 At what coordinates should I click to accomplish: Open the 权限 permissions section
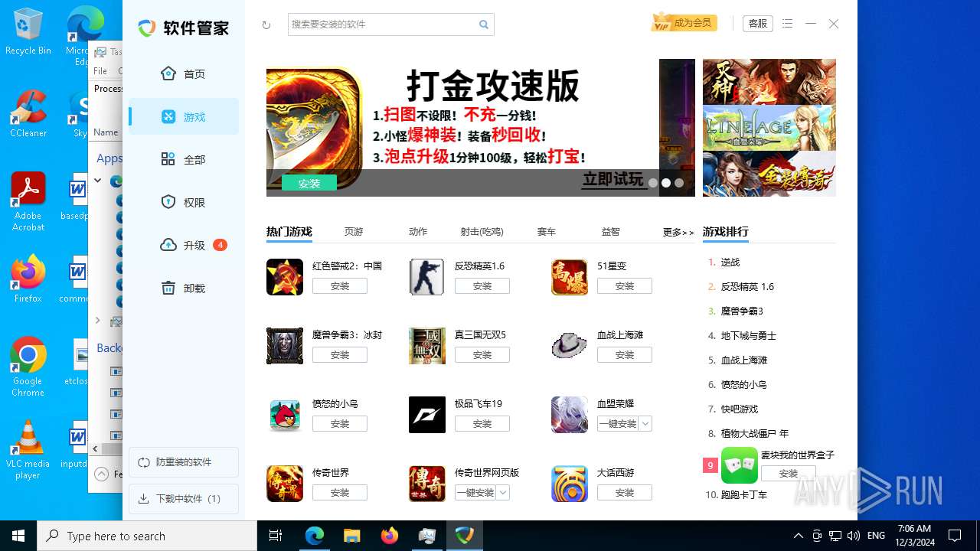pos(184,202)
